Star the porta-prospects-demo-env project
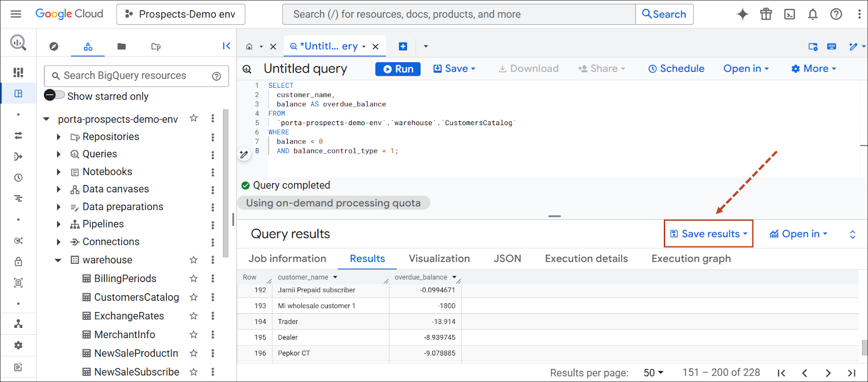This screenshot has width=868, height=382. click(x=193, y=118)
